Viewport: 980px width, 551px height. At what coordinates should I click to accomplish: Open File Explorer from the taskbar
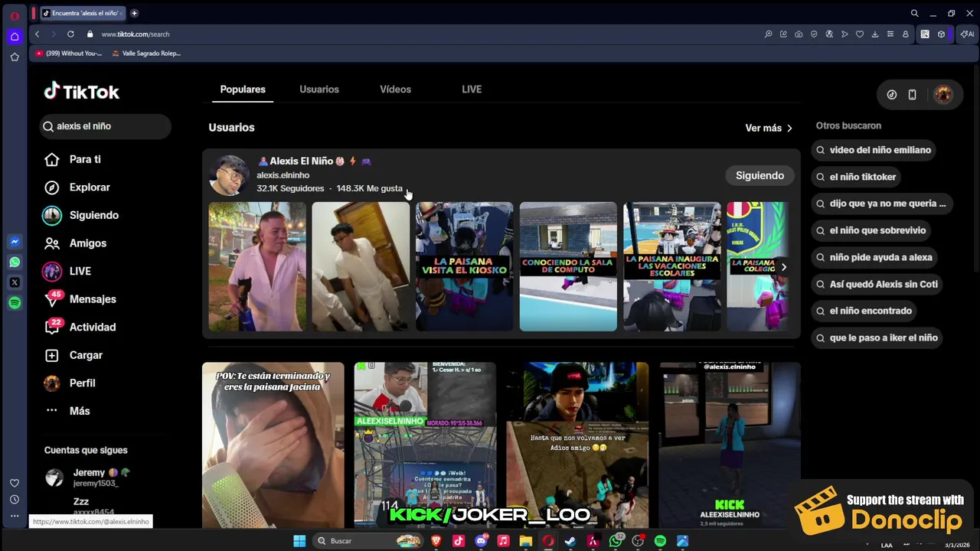(x=525, y=541)
